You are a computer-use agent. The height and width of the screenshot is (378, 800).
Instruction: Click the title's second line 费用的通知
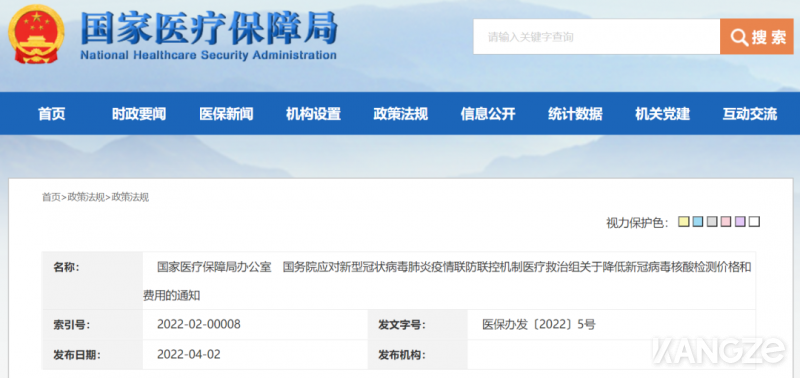(x=171, y=295)
